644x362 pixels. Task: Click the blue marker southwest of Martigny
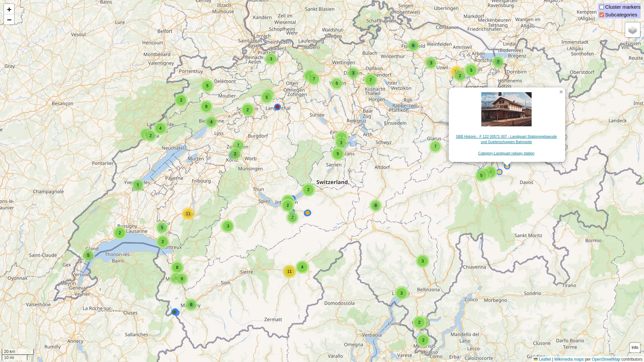[175, 312]
